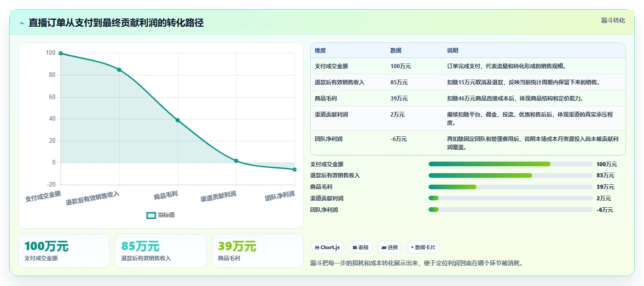Click the 漏斗转化 tag label

613,21
